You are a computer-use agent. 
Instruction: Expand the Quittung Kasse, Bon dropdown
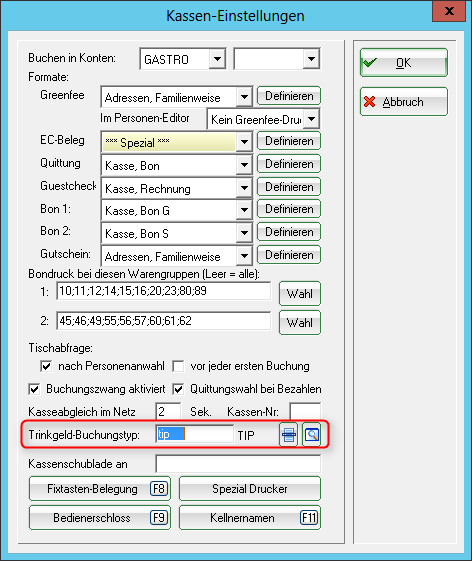point(244,165)
